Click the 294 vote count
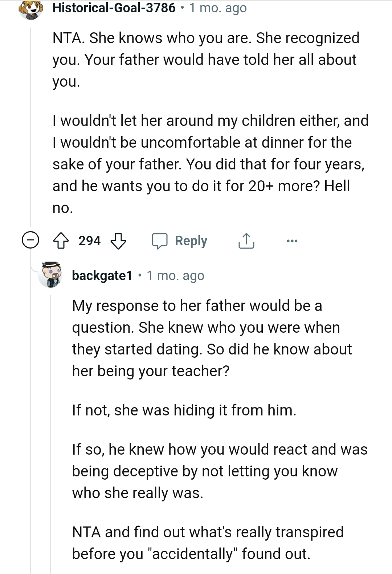Viewport: 392px width, 574px height. tap(89, 240)
